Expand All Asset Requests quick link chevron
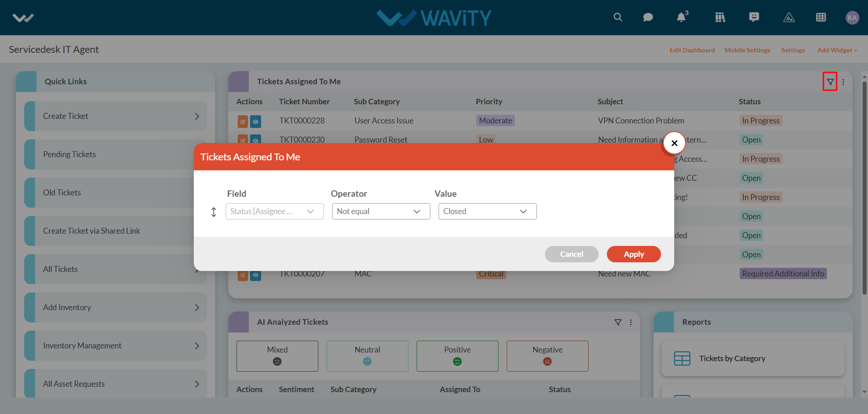 pyautogui.click(x=197, y=384)
